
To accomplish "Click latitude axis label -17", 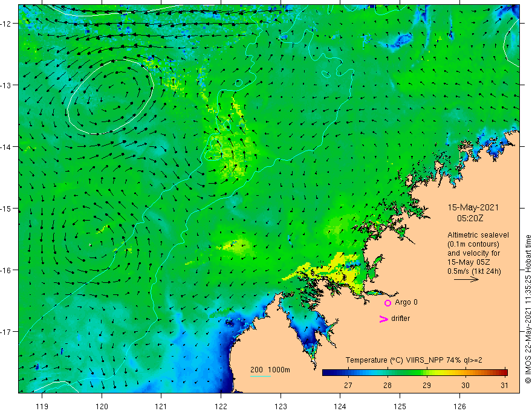I will [6, 332].
